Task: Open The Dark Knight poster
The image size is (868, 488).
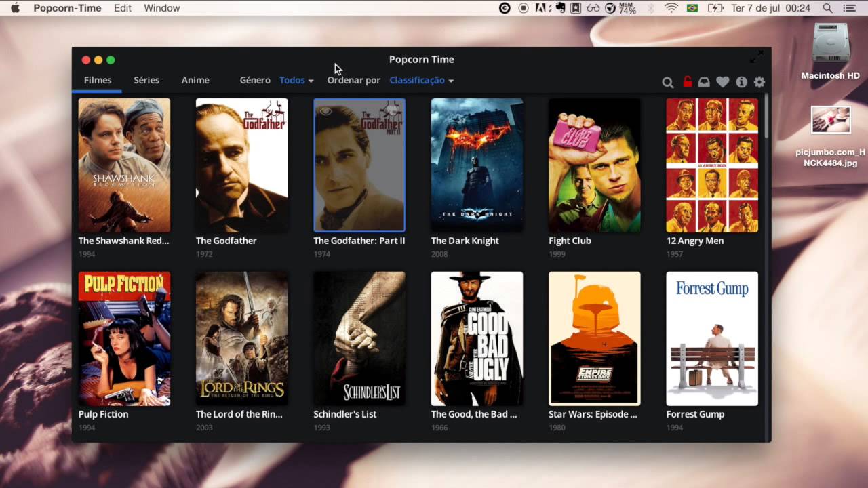Action: 477,165
